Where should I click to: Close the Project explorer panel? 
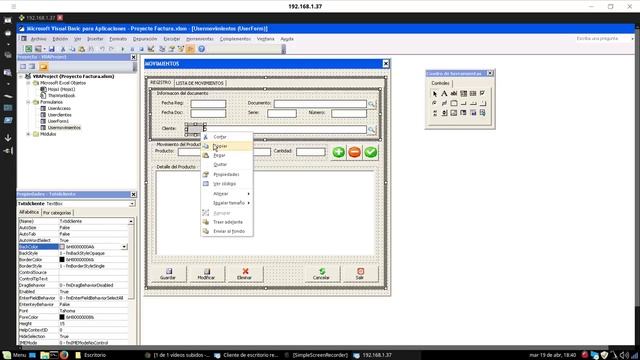pos(133,57)
